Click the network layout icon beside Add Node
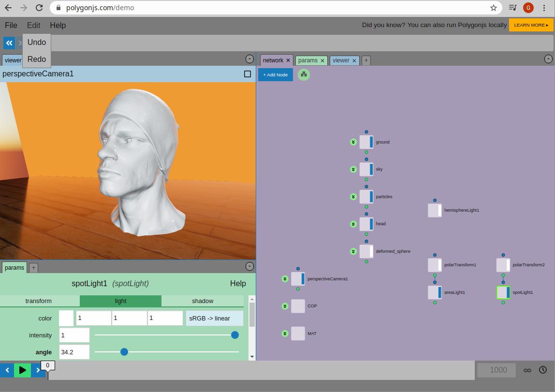Image resolution: width=555 pixels, height=392 pixels. coord(304,74)
